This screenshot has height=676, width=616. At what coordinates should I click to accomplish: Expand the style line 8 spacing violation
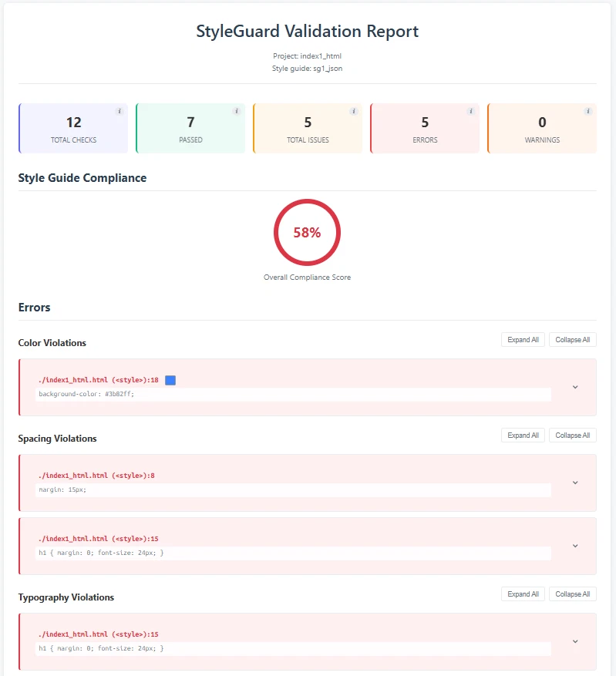[x=574, y=483]
